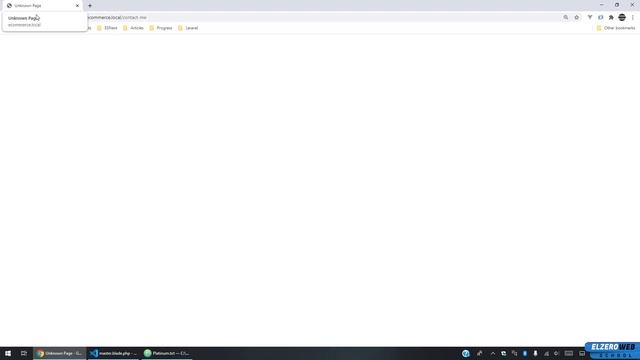The height and width of the screenshot is (360, 640).
Task: Open the blue help circle tray icon
Action: click(466, 353)
